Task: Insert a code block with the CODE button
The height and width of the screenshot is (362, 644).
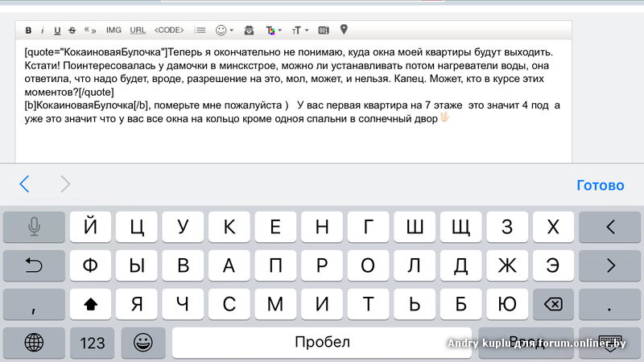Action: 169,31
